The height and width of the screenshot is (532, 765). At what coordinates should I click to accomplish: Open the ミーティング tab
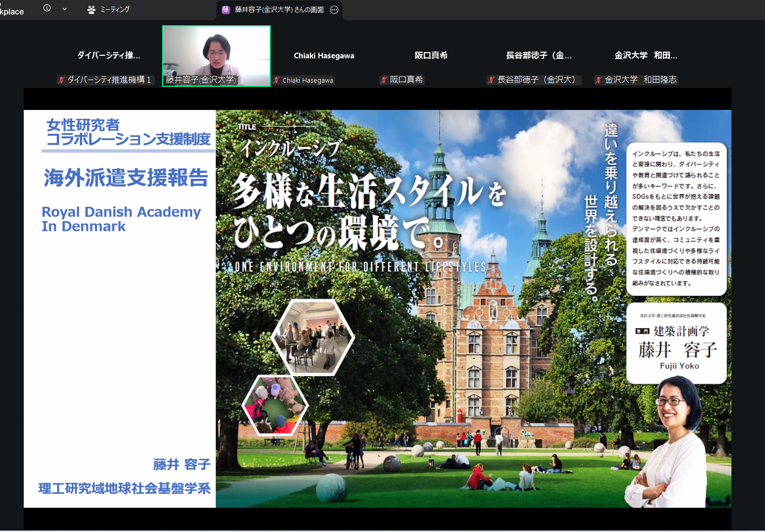click(115, 9)
